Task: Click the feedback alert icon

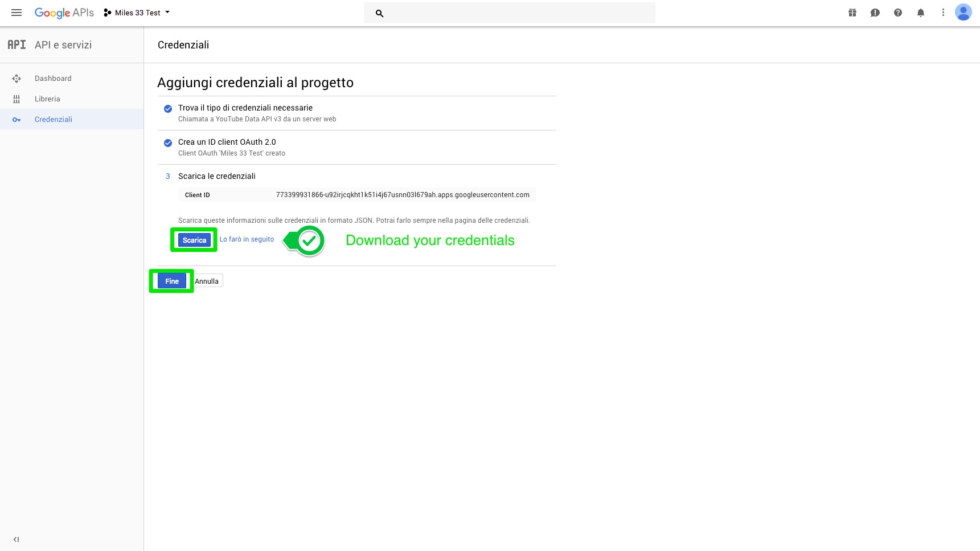Action: 875,13
